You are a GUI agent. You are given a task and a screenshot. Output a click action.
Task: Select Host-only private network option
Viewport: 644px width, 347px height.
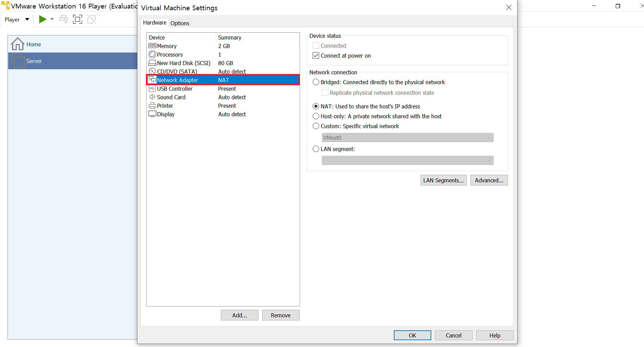(316, 116)
